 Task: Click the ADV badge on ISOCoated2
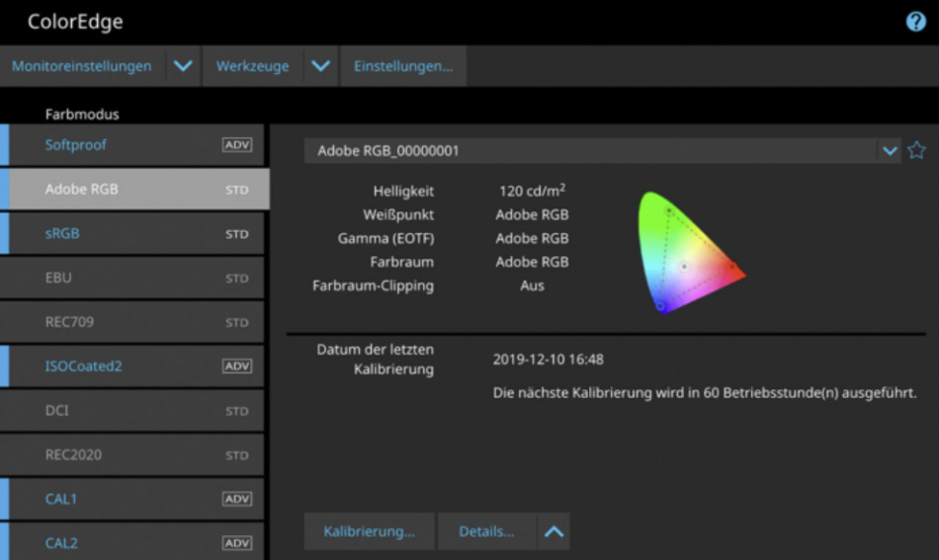click(x=237, y=366)
